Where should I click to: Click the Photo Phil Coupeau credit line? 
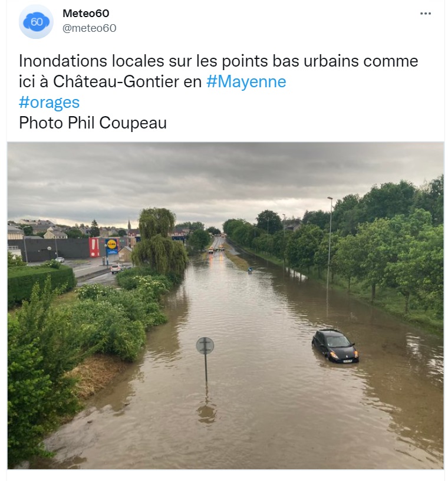point(93,123)
